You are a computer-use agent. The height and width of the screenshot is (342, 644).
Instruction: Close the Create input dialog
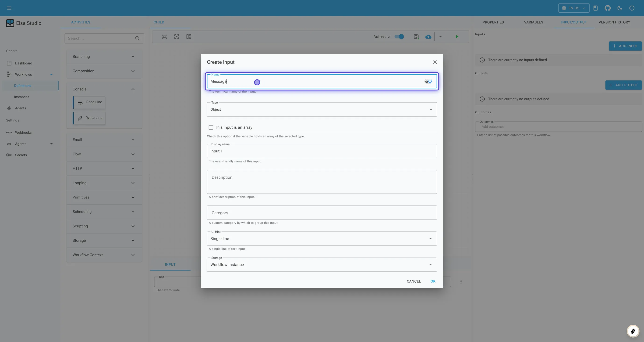[435, 62]
